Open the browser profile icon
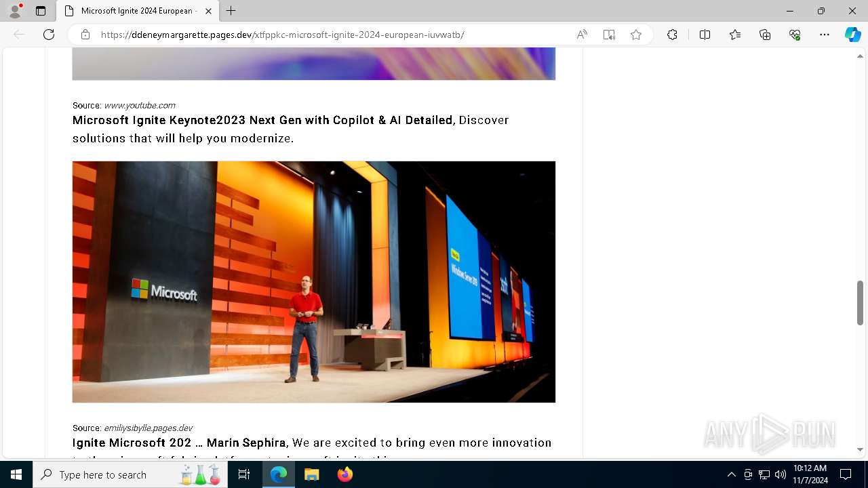 pos(15,11)
